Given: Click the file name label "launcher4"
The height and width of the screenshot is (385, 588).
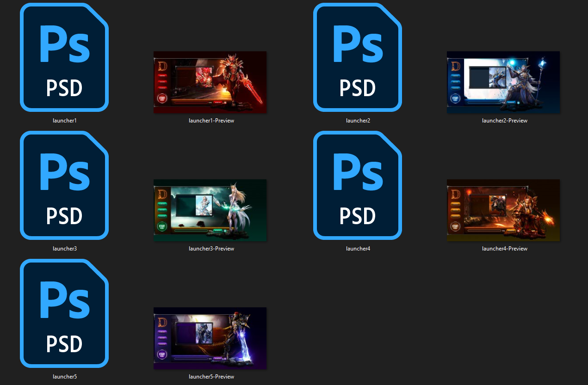Looking at the screenshot, I should (358, 249).
